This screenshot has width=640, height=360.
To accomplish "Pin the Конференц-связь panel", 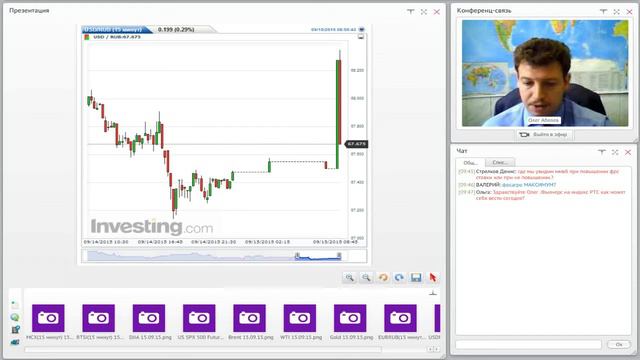I will pyautogui.click(x=603, y=12).
